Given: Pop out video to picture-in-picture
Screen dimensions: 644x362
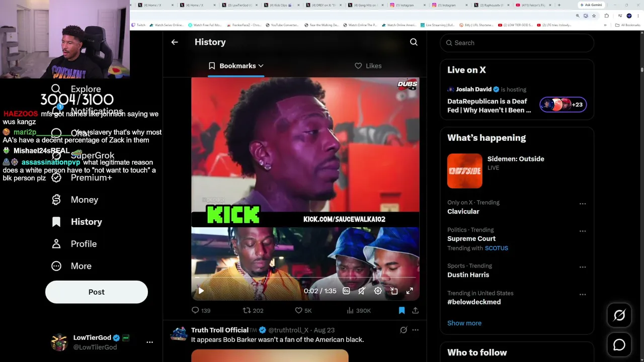Looking at the screenshot, I should tap(394, 291).
